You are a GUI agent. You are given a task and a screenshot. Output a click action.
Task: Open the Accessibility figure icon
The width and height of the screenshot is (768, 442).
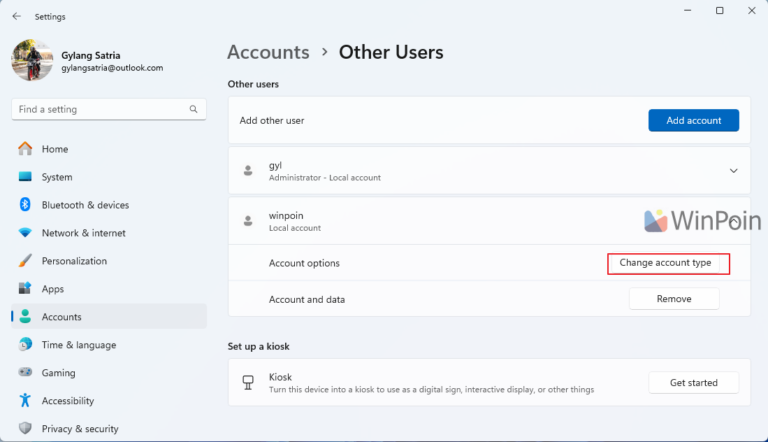(25, 401)
